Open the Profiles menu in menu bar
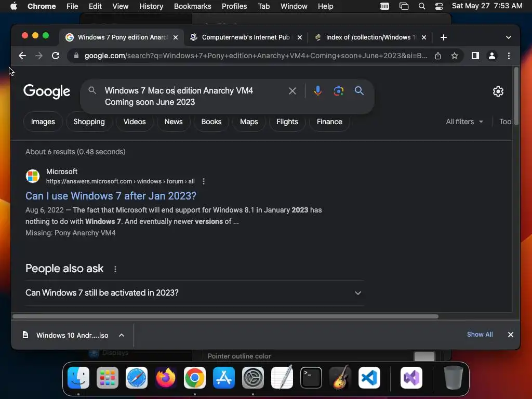This screenshot has height=399, width=532. pos(234,6)
